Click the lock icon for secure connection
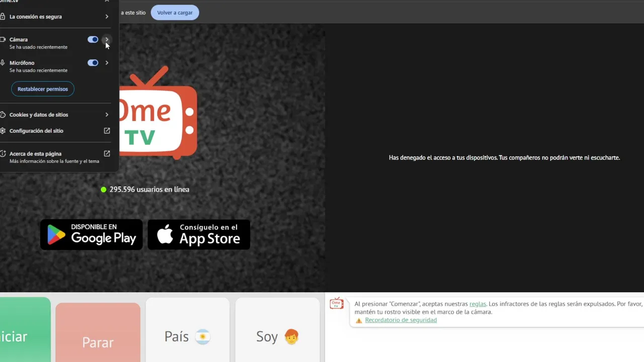This screenshot has height=362, width=644. (3, 17)
